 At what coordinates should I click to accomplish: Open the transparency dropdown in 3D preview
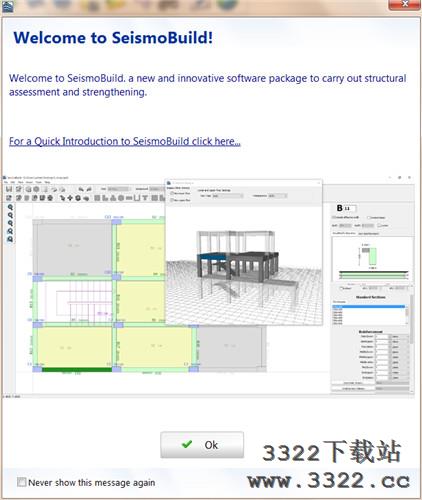point(278,196)
